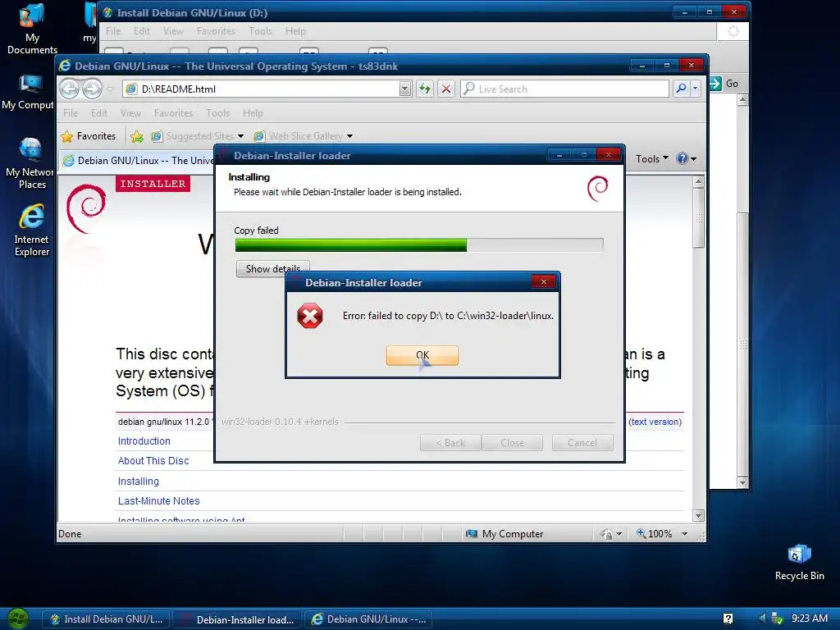
Task: Click the Start orb button
Action: click(x=18, y=619)
